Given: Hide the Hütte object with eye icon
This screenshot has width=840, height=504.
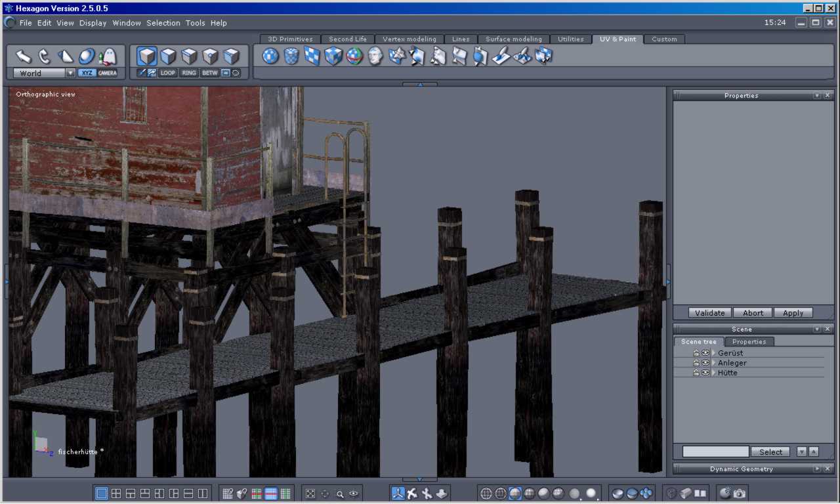Looking at the screenshot, I should click(705, 373).
